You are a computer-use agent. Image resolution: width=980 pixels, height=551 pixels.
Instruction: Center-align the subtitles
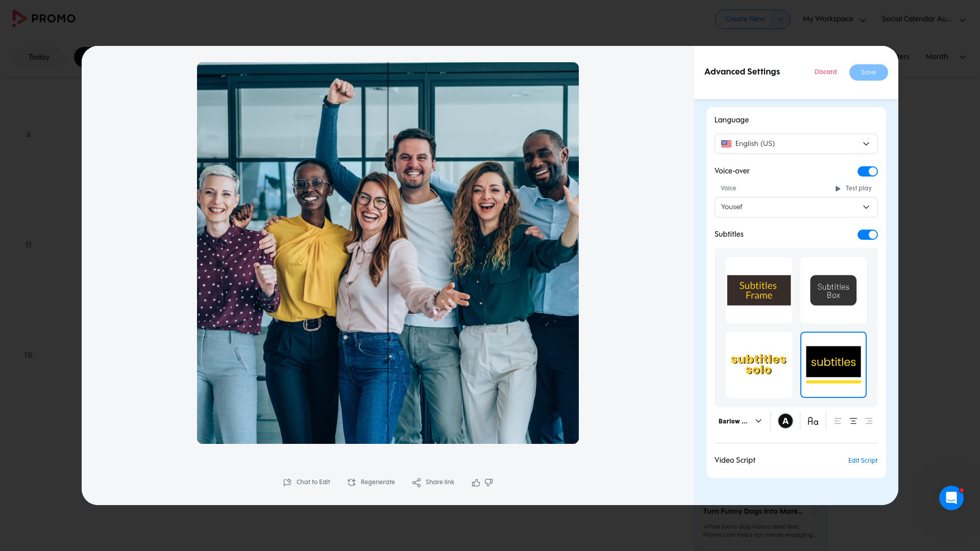pos(853,421)
